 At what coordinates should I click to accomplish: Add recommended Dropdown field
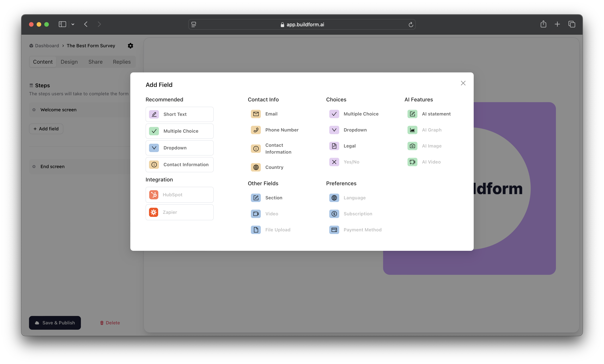[x=180, y=148]
